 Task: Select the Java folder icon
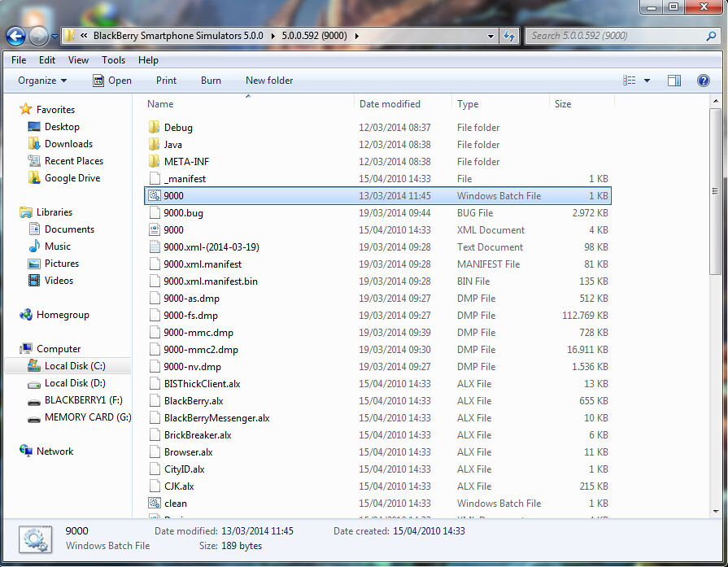(155, 145)
